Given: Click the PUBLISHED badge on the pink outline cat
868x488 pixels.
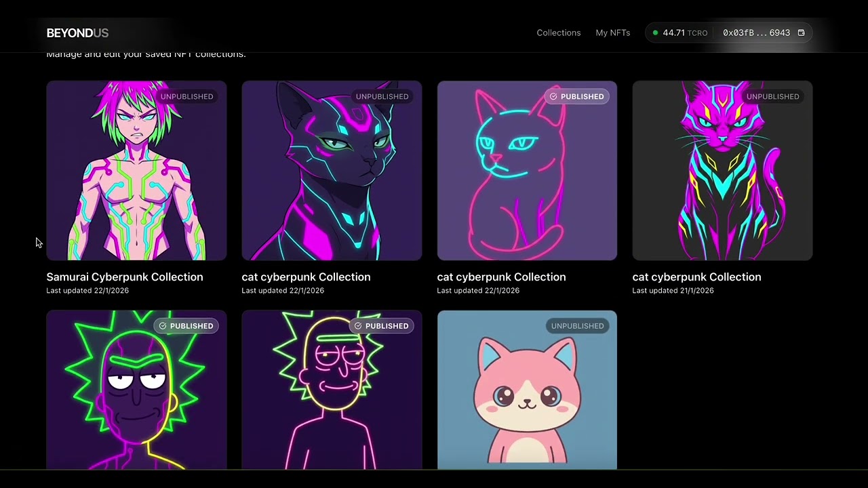Looking at the screenshot, I should (576, 96).
